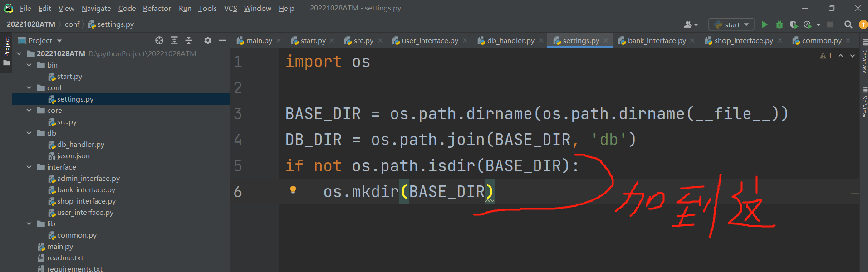
Task: Select opened file locate target icon
Action: [x=159, y=40]
